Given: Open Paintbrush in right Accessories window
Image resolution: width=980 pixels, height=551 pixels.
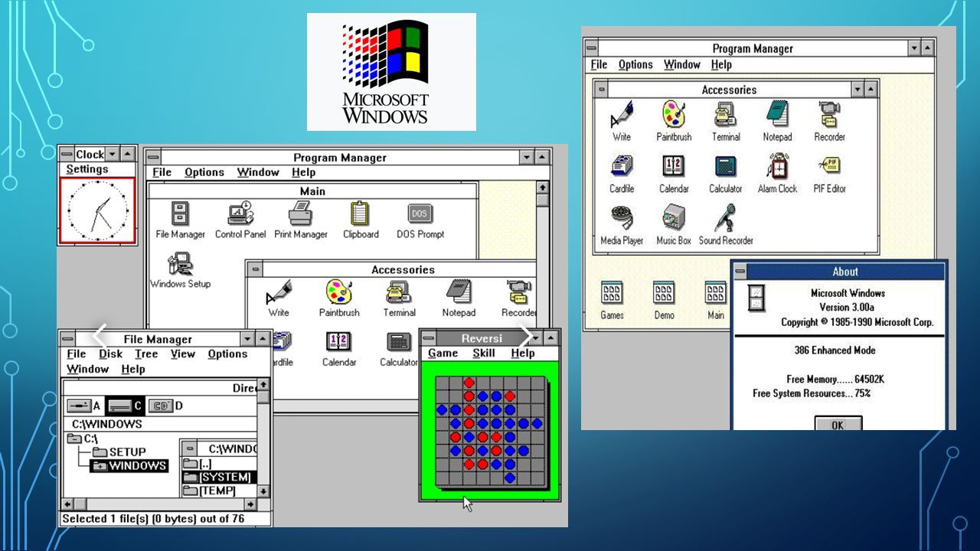Looking at the screenshot, I should [x=674, y=121].
